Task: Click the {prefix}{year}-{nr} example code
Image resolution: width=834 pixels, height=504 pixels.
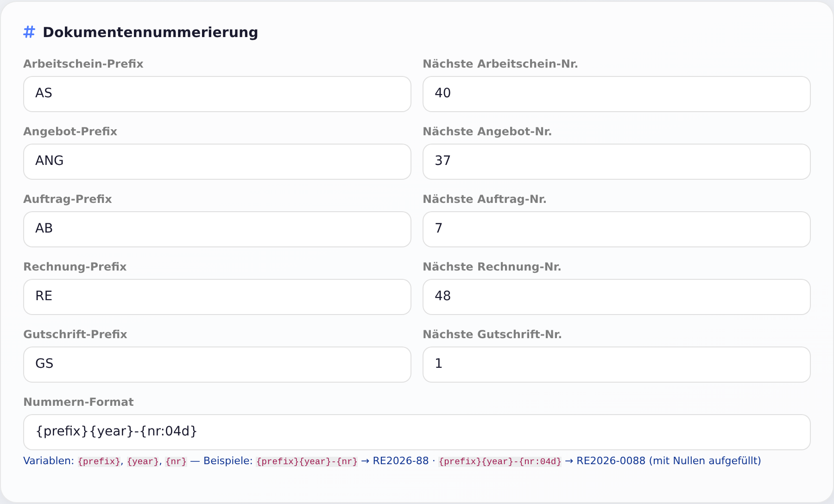Action: [307, 461]
